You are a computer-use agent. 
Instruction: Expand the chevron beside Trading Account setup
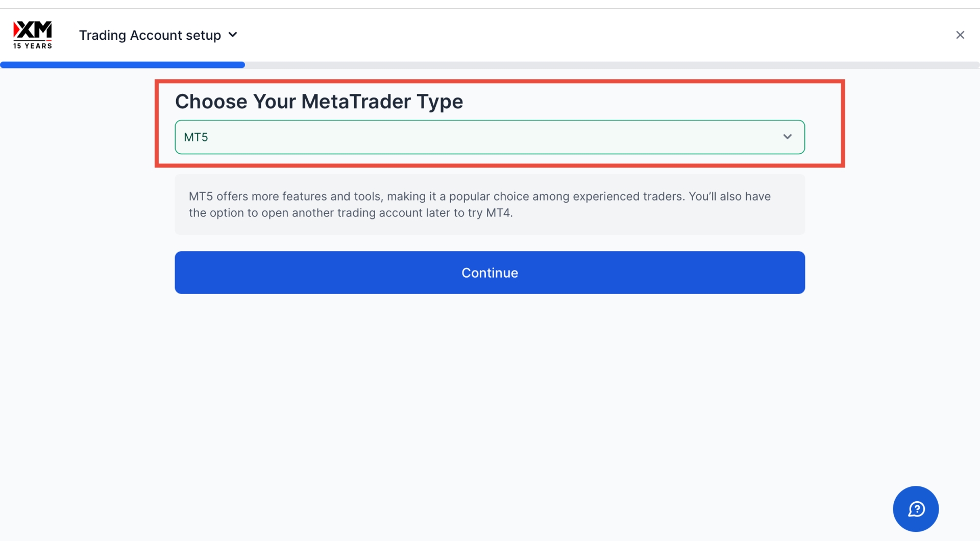pyautogui.click(x=233, y=35)
